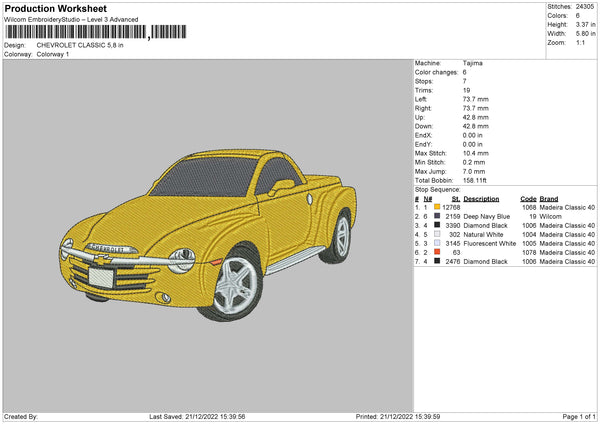600x424 pixels.
Task: Select the Machine value Tajima
Action: pos(474,63)
